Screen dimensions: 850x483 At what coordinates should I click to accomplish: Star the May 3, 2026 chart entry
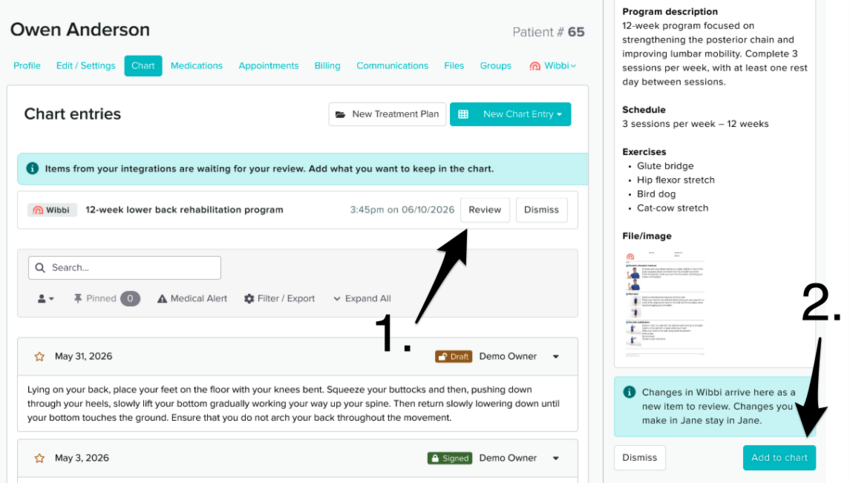point(39,458)
